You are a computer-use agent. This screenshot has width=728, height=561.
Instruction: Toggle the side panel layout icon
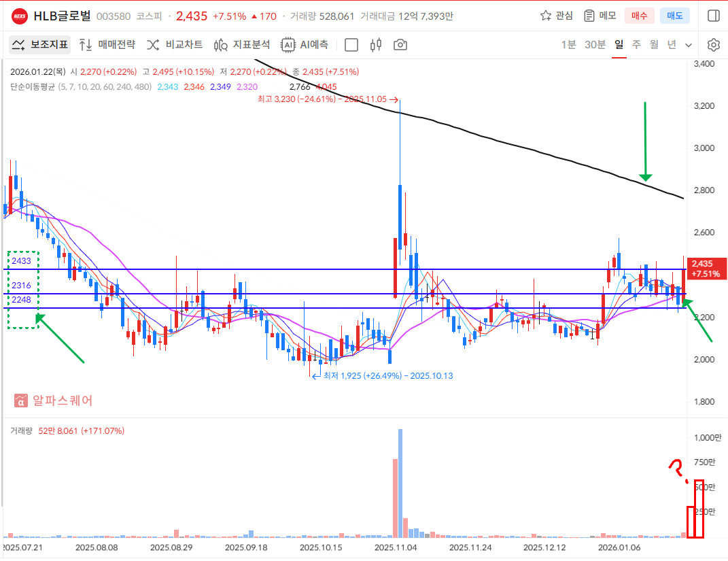[713, 15]
